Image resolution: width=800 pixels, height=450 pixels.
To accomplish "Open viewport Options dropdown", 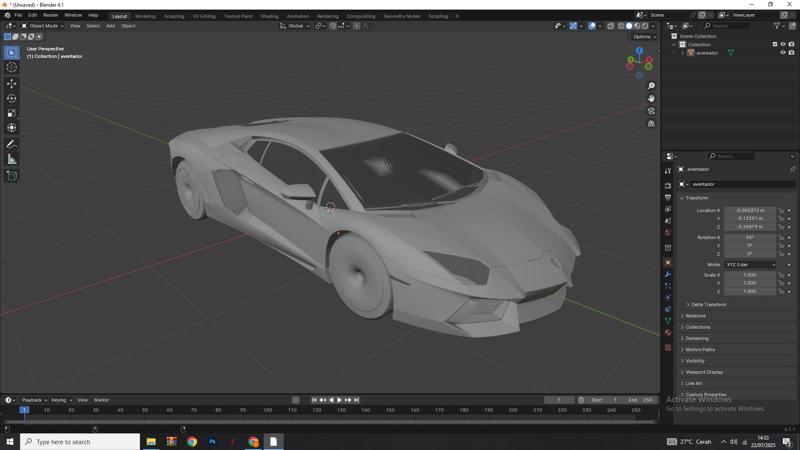I will click(644, 37).
